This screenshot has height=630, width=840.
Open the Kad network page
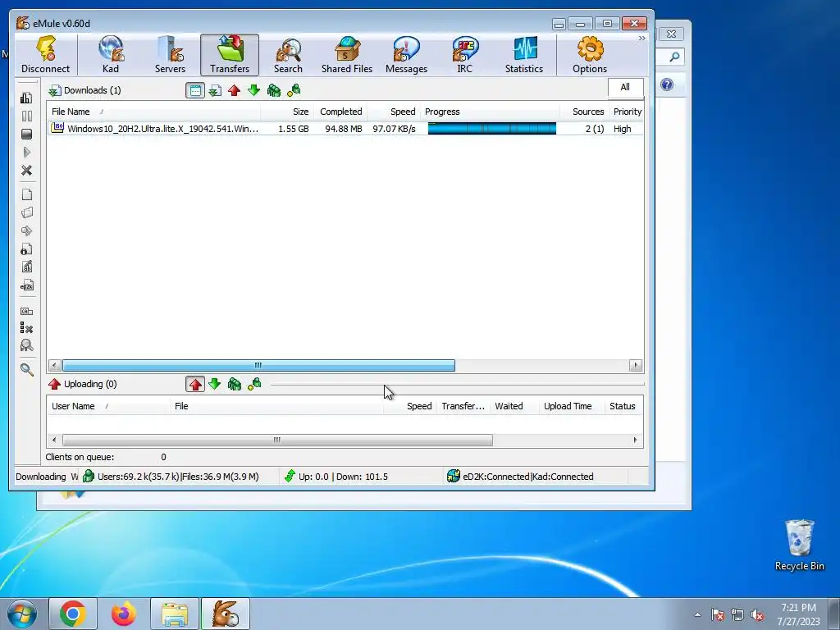pyautogui.click(x=111, y=55)
